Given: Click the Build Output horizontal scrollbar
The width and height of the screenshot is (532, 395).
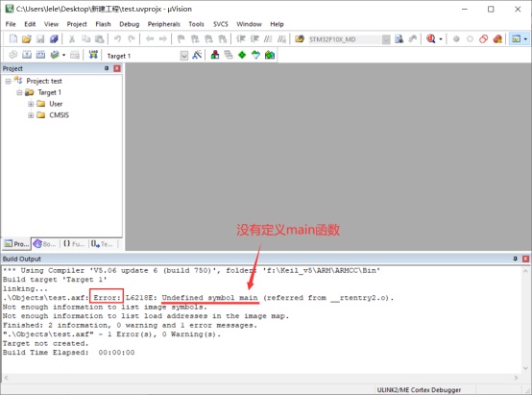Looking at the screenshot, I should pos(261,378).
